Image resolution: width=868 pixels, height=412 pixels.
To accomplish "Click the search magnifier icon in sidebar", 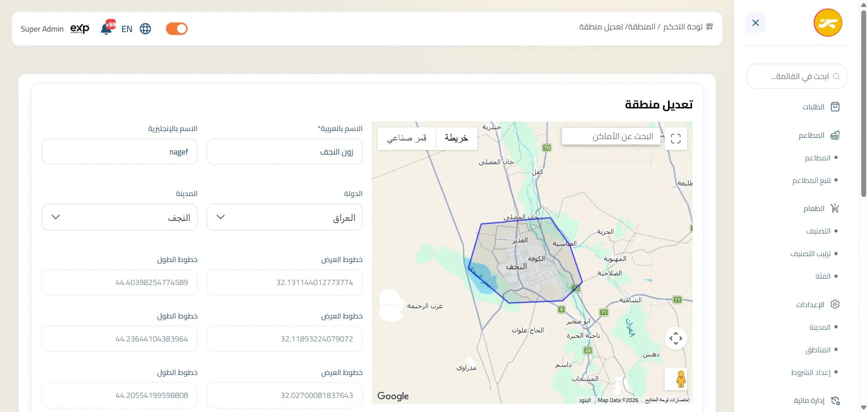I will [x=836, y=76].
